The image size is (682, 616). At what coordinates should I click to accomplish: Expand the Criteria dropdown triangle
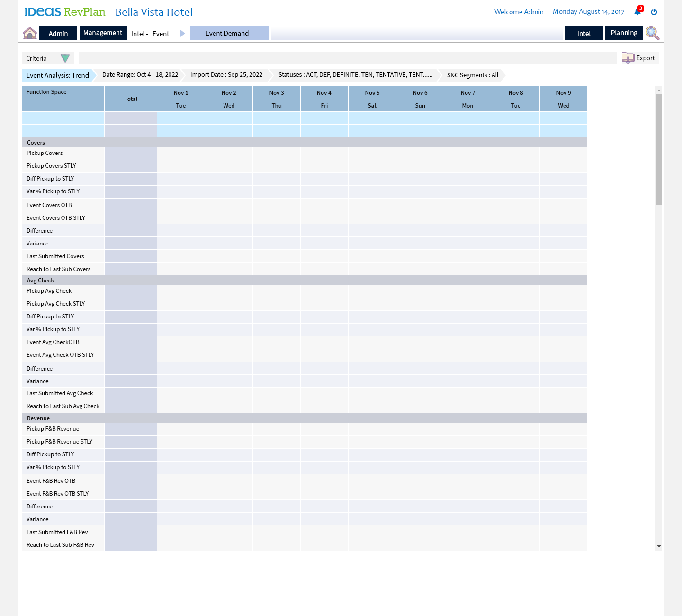point(65,59)
